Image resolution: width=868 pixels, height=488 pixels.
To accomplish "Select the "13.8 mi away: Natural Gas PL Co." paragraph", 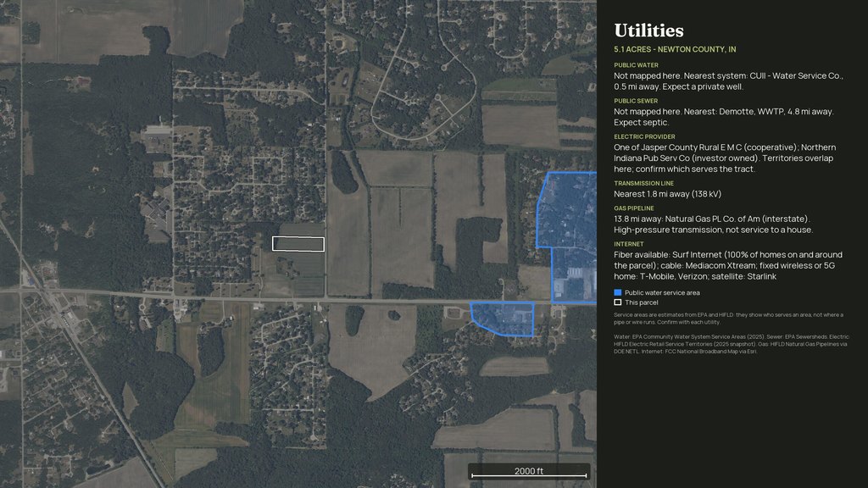I will coord(714,224).
